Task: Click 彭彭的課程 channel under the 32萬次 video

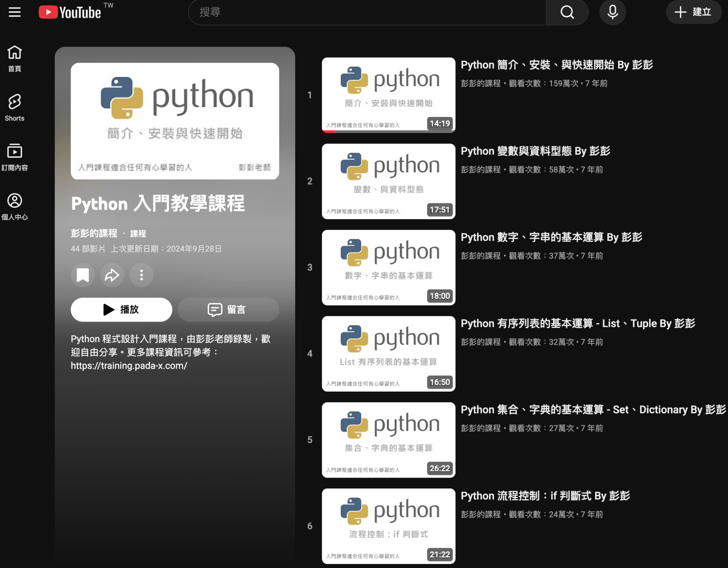Action: point(481,342)
